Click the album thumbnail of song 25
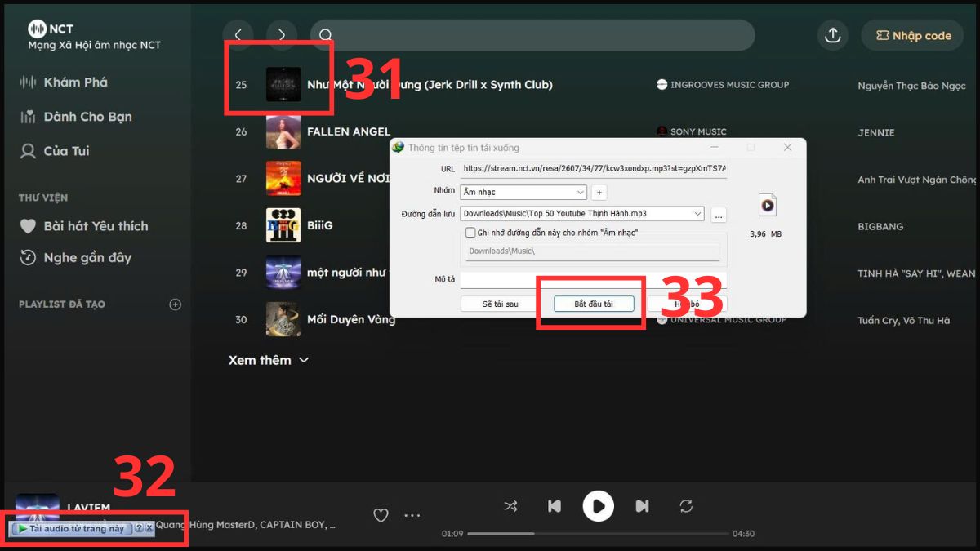980x551 pixels. 283,84
